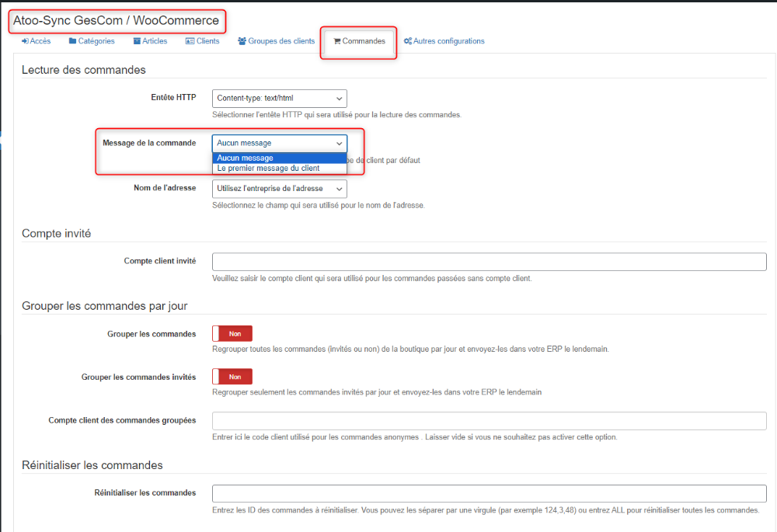Click the 'Compte client invité' label

click(x=160, y=261)
